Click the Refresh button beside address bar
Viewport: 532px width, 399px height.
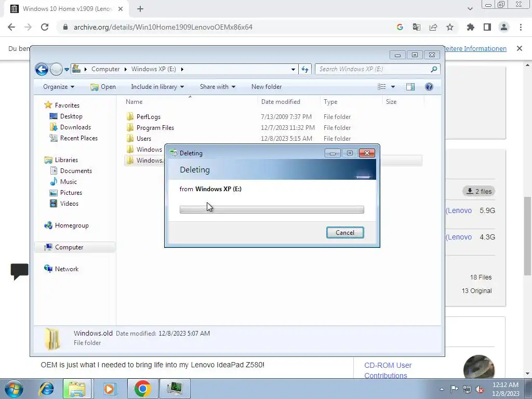click(x=304, y=69)
